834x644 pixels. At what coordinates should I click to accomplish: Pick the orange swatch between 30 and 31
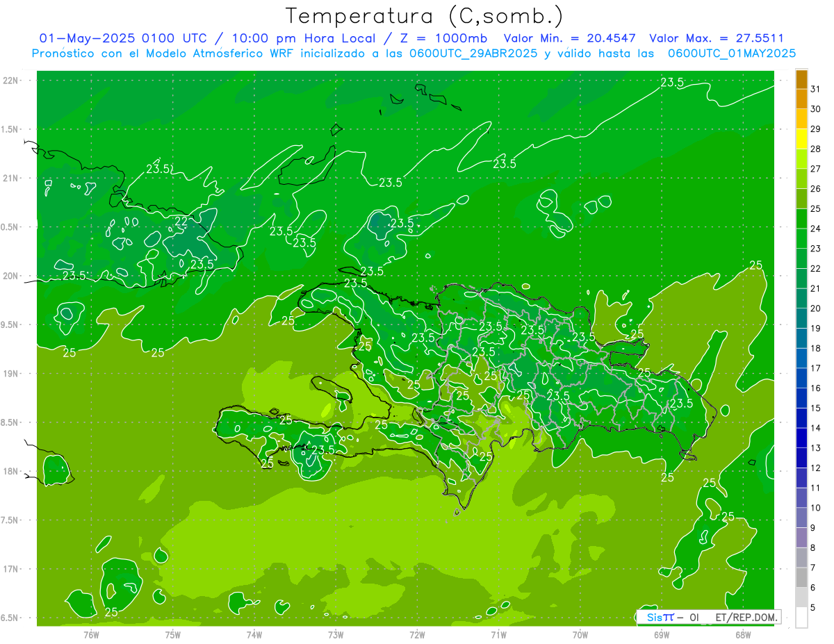[x=801, y=100]
